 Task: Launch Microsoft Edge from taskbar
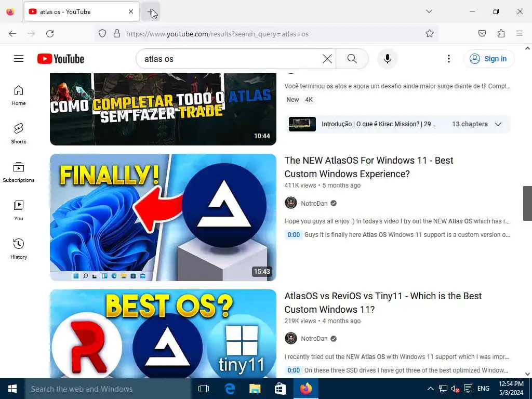coord(230,389)
